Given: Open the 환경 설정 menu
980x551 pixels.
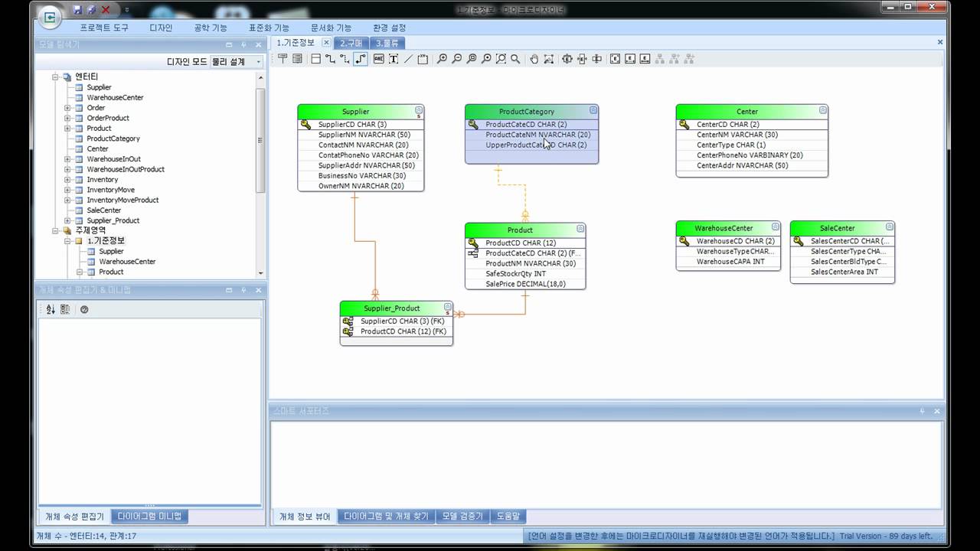Looking at the screenshot, I should (x=389, y=28).
